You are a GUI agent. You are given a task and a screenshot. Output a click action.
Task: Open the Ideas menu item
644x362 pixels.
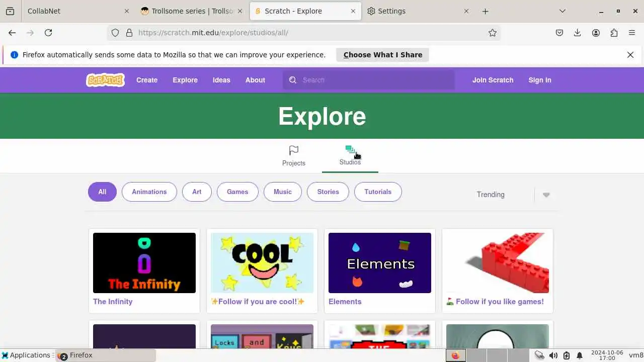tap(221, 80)
